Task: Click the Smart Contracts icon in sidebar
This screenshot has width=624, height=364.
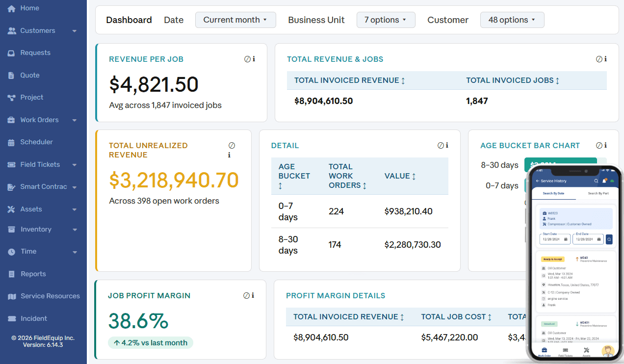Action: [12, 187]
